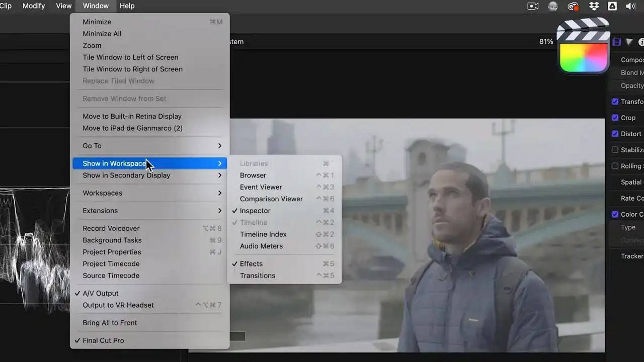Open the Video inspector filmstrip icon
The width and height of the screenshot is (644, 362).
[616, 42]
